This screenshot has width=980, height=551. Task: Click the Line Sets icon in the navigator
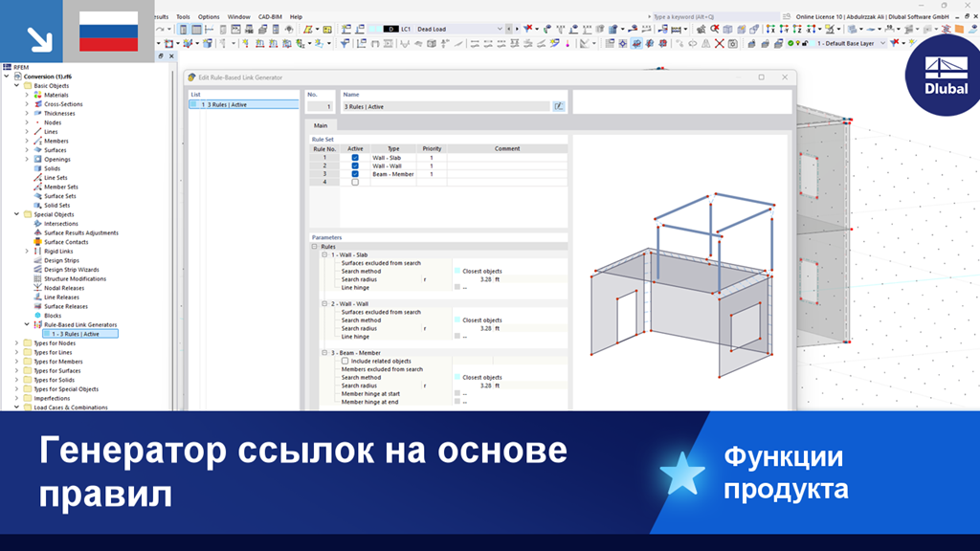pyautogui.click(x=37, y=177)
